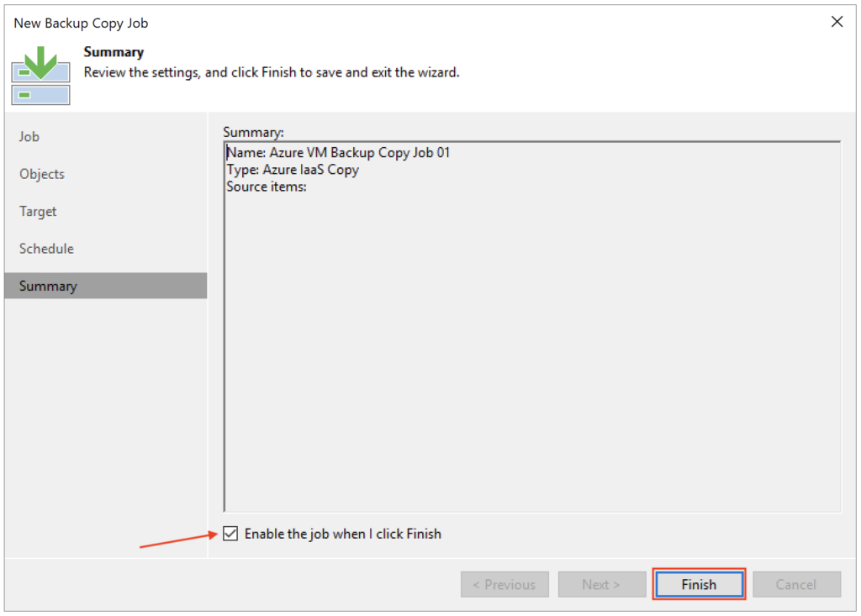861x616 pixels.
Task: Click the Finish button
Action: [699, 584]
